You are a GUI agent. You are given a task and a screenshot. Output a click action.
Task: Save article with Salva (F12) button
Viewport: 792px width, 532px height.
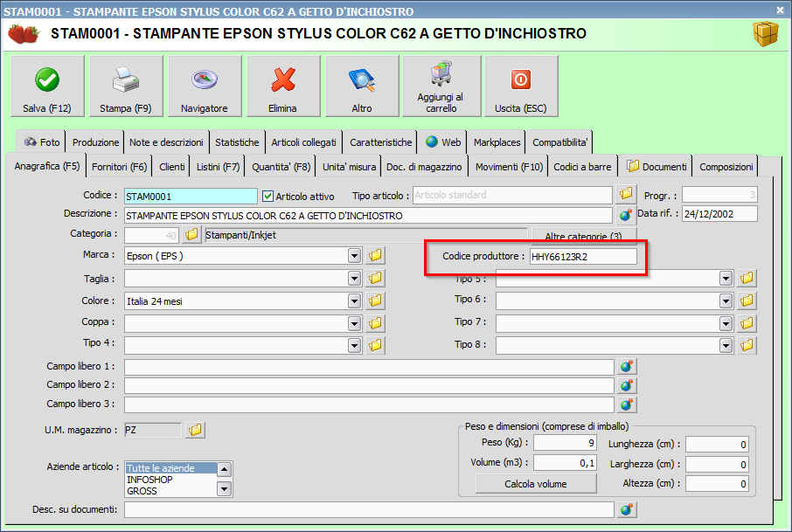(x=47, y=86)
